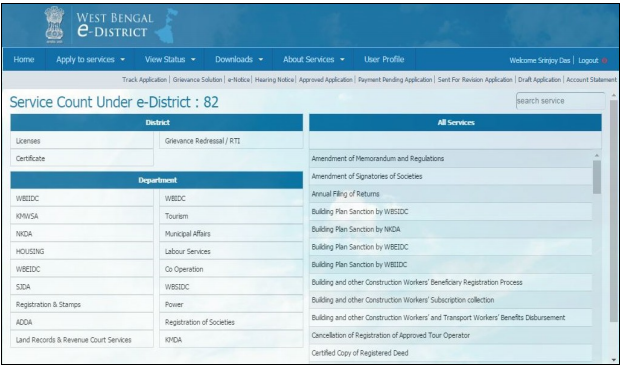Focus the search service input field
The width and height of the screenshot is (621, 366).
click(x=560, y=101)
